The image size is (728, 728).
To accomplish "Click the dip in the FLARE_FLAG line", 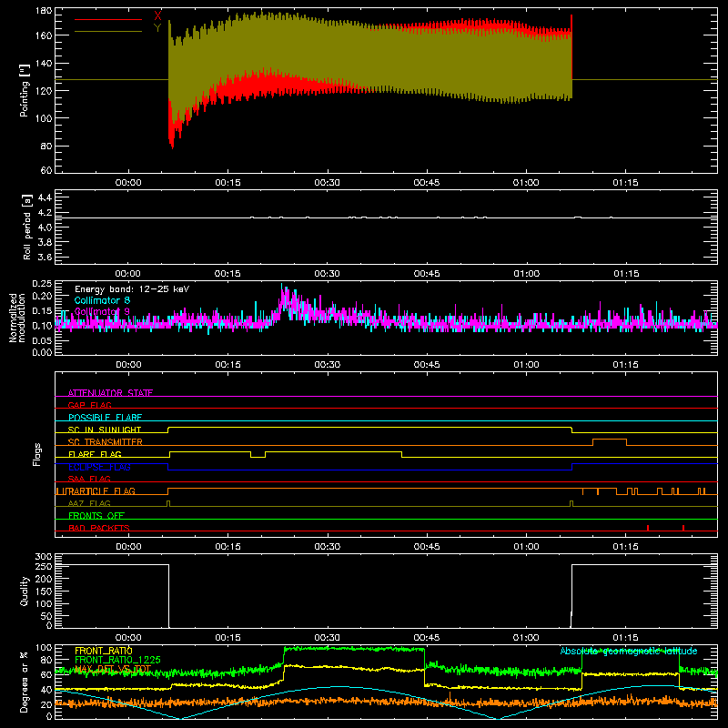I will (258, 457).
